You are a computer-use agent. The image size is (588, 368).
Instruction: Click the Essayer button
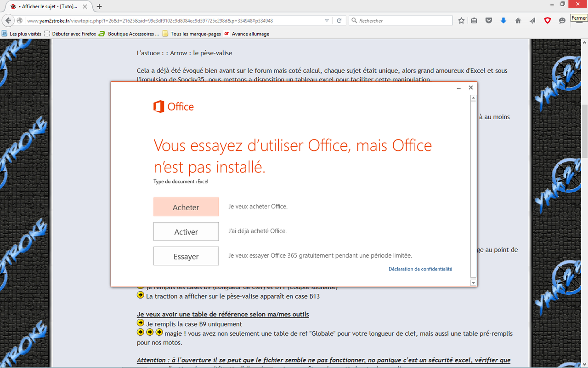point(186,256)
